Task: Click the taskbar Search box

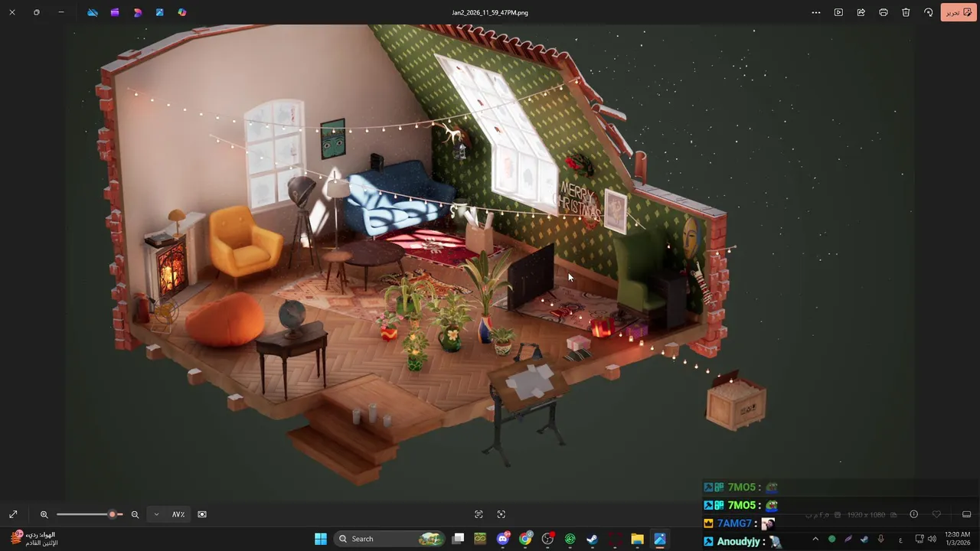Action: (390, 539)
